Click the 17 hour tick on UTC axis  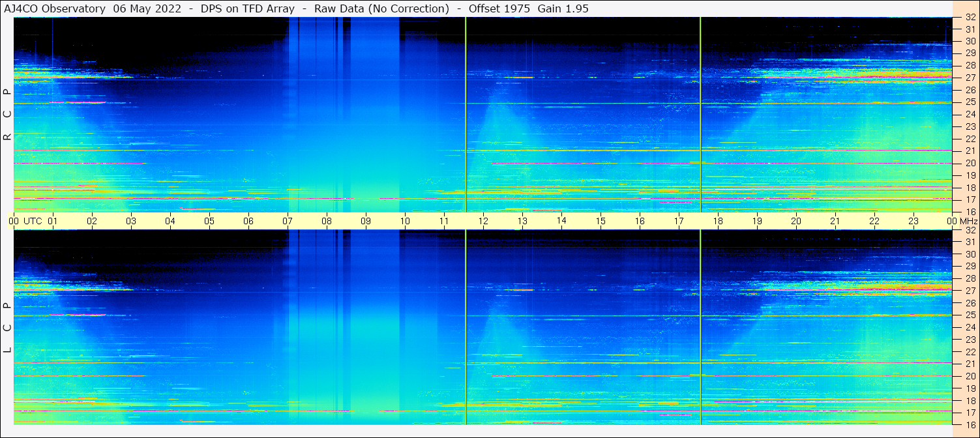coord(679,221)
